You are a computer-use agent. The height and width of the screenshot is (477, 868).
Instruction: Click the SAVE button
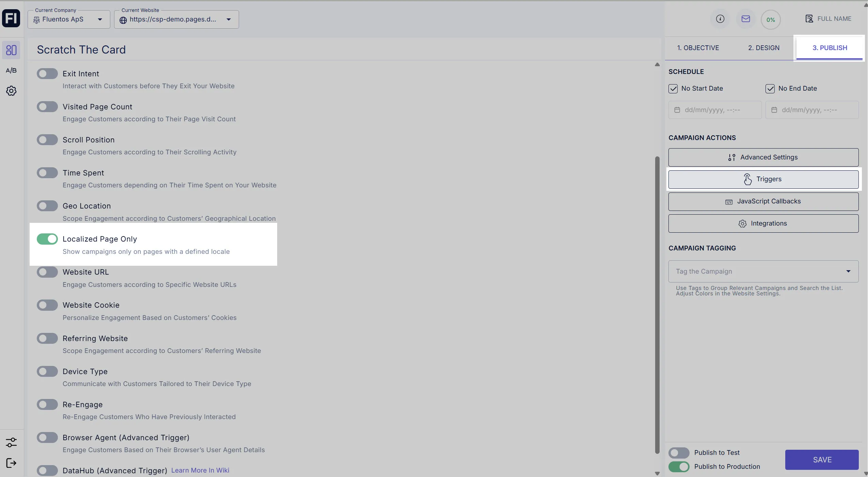click(x=821, y=460)
